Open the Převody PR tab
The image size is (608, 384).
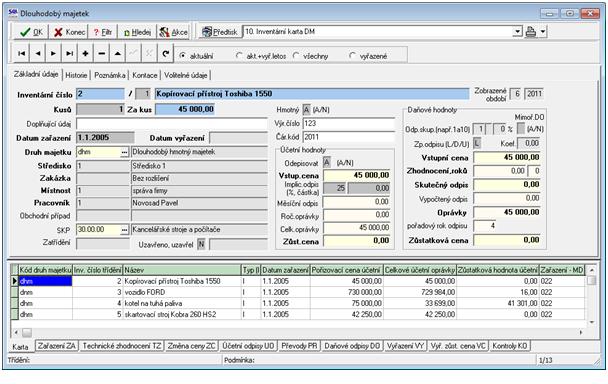click(299, 346)
